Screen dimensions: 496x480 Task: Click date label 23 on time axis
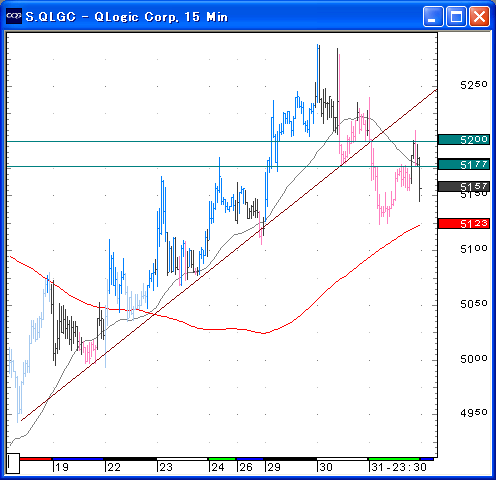click(x=166, y=467)
